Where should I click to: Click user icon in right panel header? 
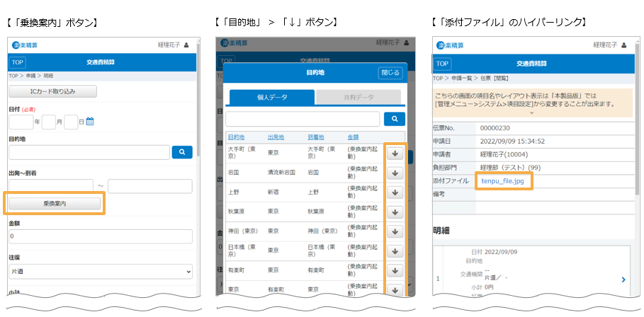(623, 45)
